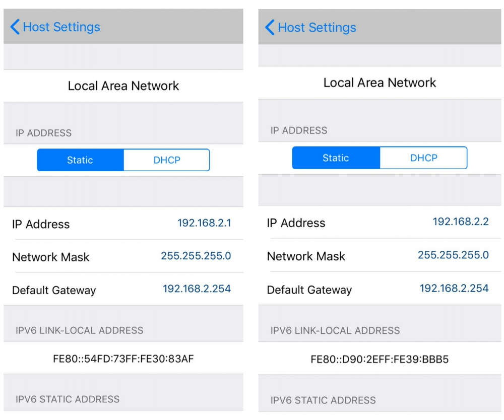Tap the link-local address ending in 83AF
This screenshot has width=504, height=420.
[123, 359]
